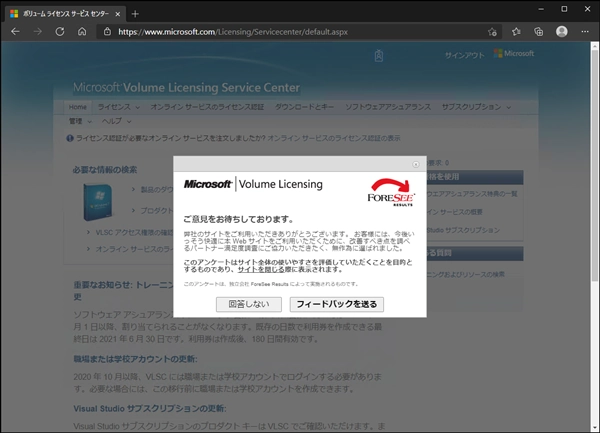The height and width of the screenshot is (433, 600).
Task: View site info via padlock icon
Action: 108,32
